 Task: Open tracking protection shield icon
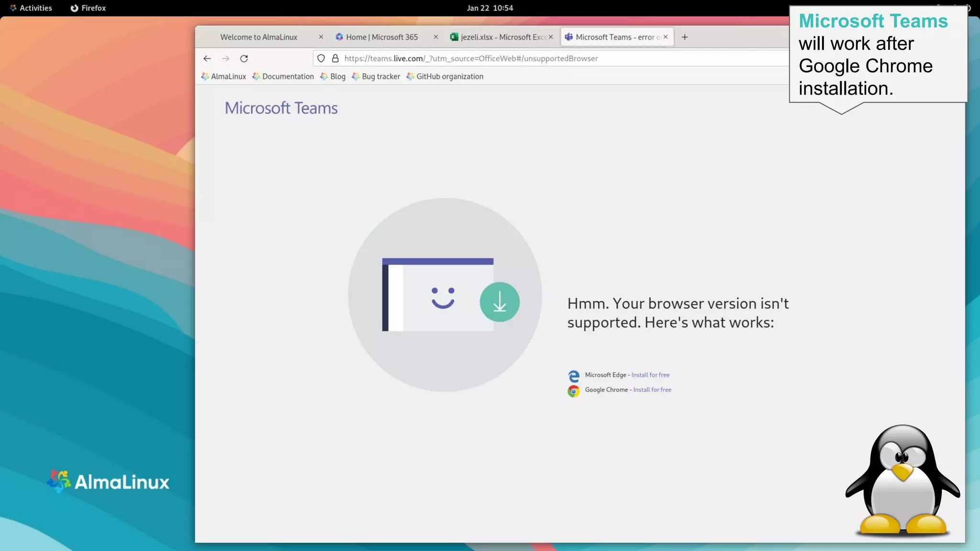[x=321, y=58]
